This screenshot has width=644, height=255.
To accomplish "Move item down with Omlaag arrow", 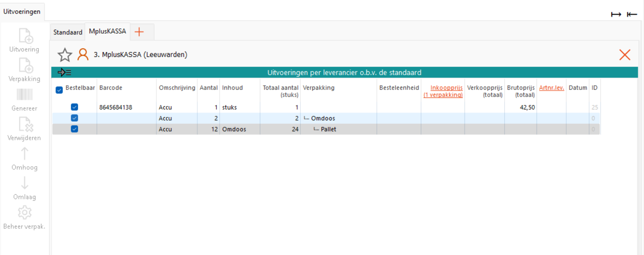I will [25, 183].
